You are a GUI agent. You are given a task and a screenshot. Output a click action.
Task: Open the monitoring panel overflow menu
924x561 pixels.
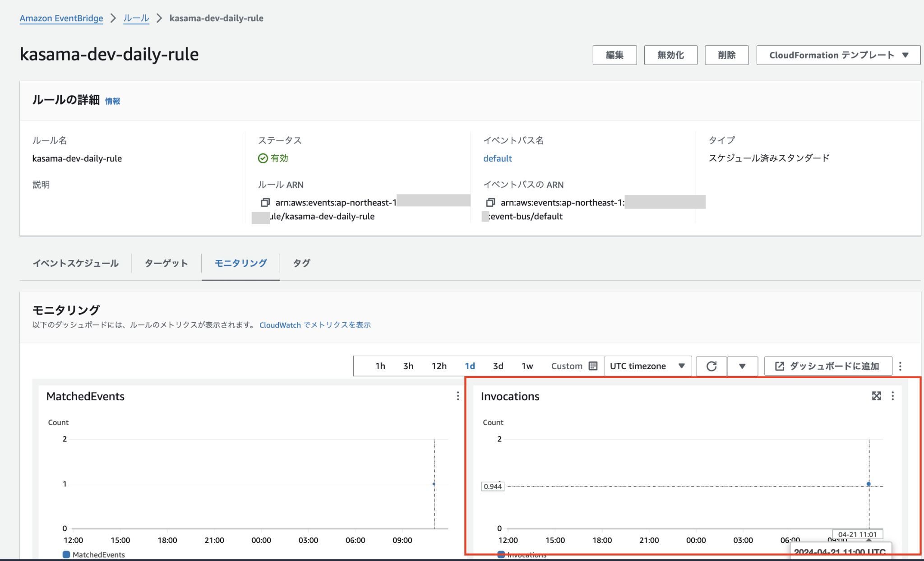901,366
